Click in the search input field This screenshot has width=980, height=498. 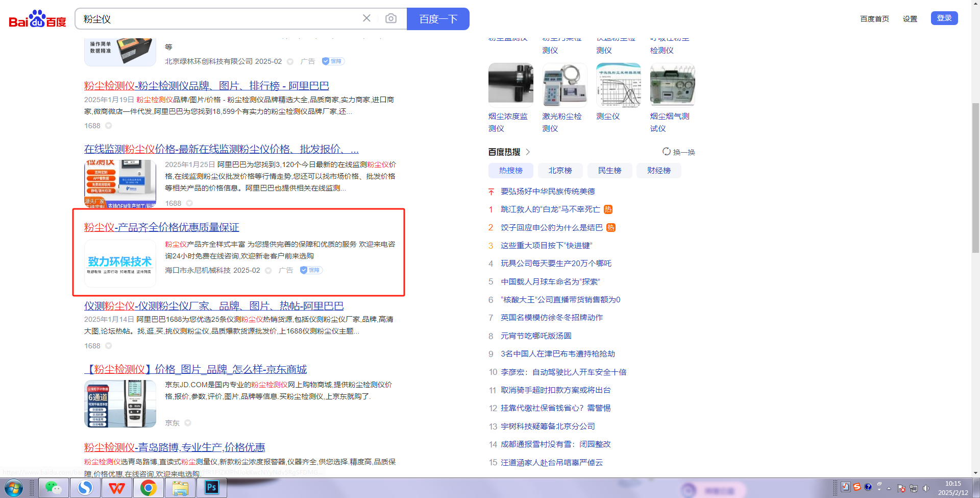(219, 19)
